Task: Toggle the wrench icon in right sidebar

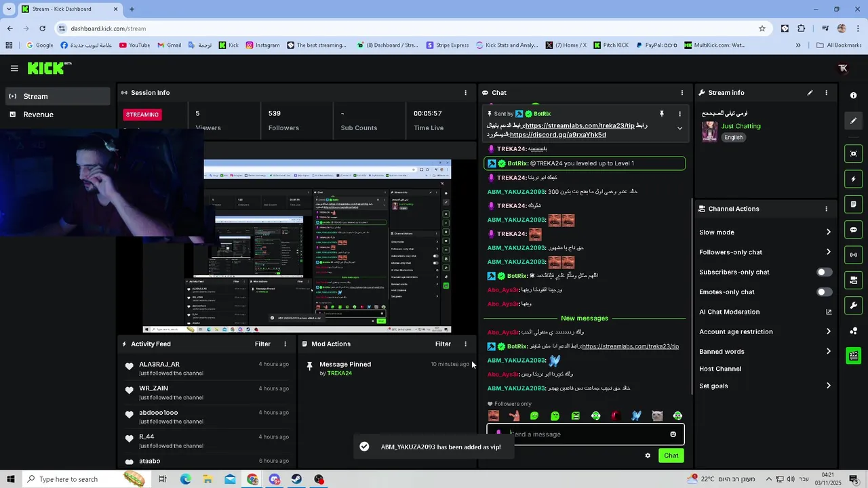Action: [854, 305]
